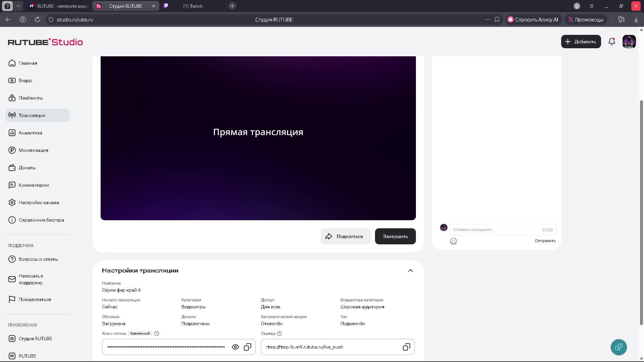Open the channel avatar profile menu

(x=629, y=42)
